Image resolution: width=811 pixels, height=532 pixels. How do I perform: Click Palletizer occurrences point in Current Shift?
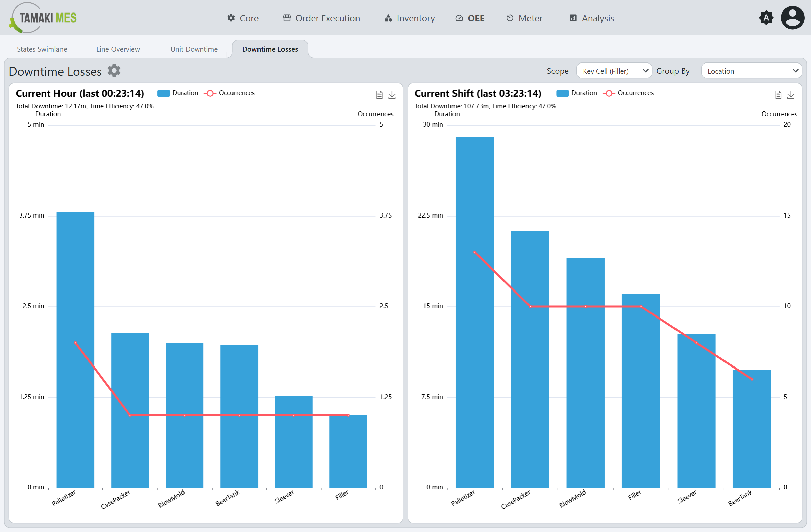click(475, 252)
